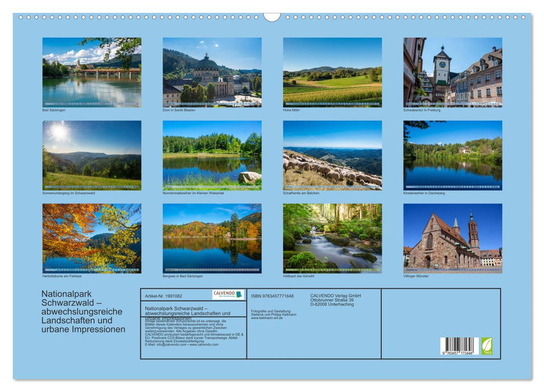Select the Bad Säckingen bridge photo
Viewport: 544px width, 392px height.
(x=92, y=72)
